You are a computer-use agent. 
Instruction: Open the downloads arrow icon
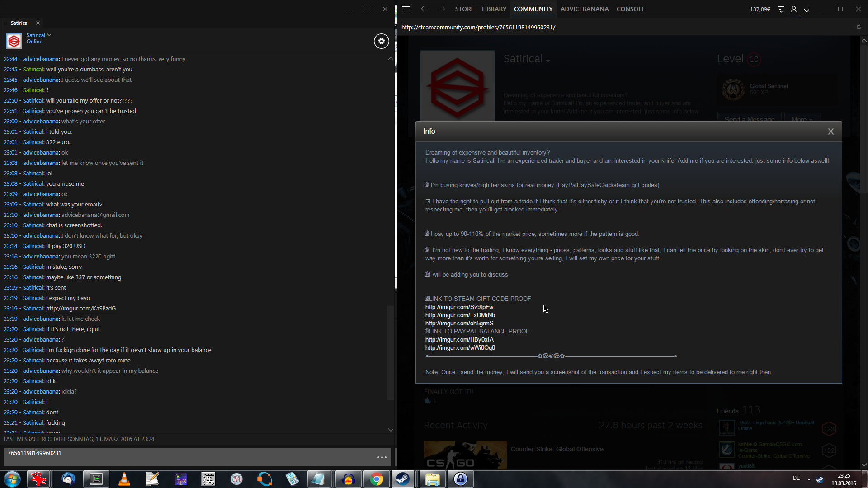point(807,9)
